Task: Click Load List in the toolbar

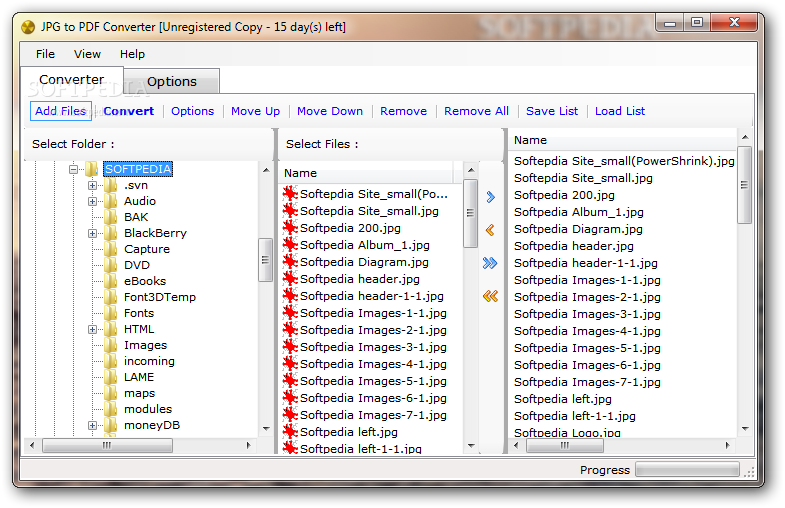Action: tap(620, 111)
